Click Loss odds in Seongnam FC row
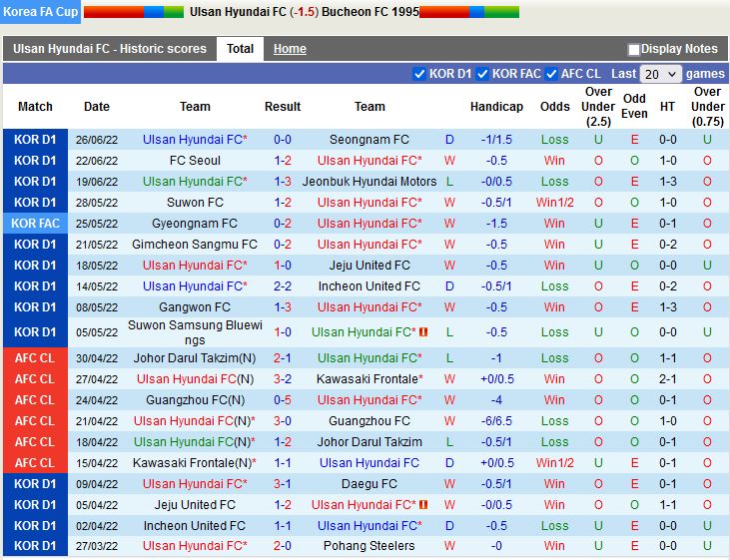Image resolution: width=730 pixels, height=560 pixels. [x=554, y=140]
